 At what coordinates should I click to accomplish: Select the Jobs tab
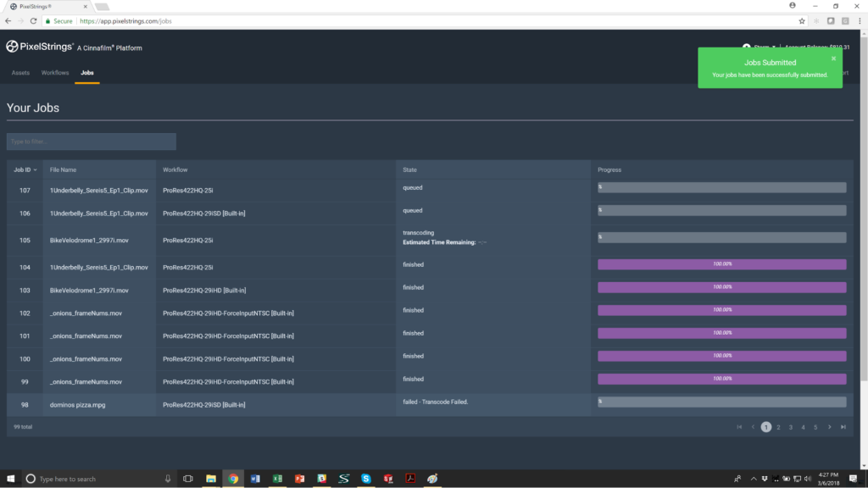[x=87, y=73]
